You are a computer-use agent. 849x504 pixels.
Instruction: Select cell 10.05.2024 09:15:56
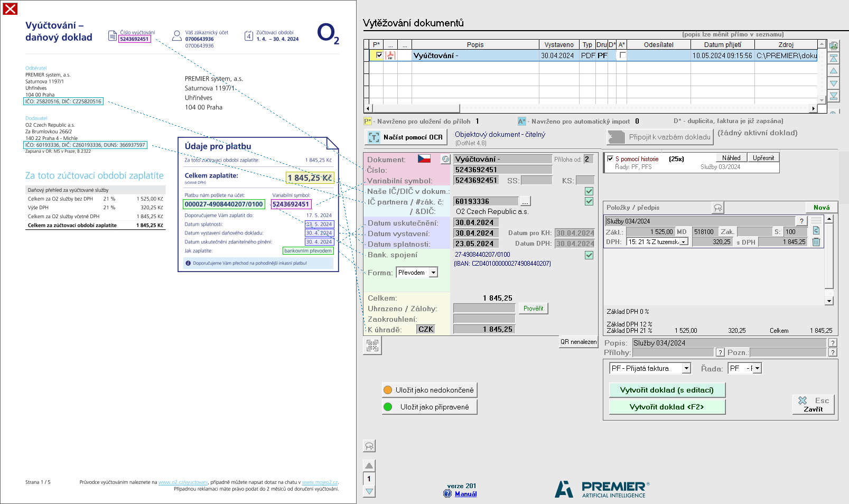pos(722,55)
